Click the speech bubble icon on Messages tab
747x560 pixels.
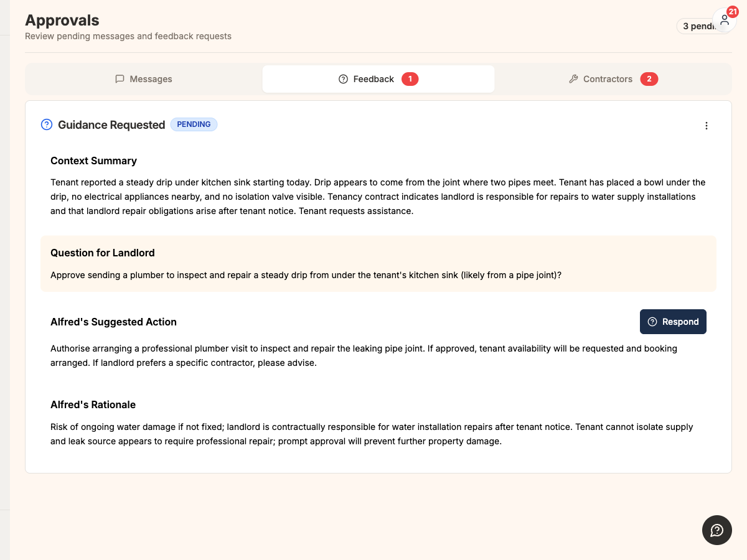[x=119, y=78]
